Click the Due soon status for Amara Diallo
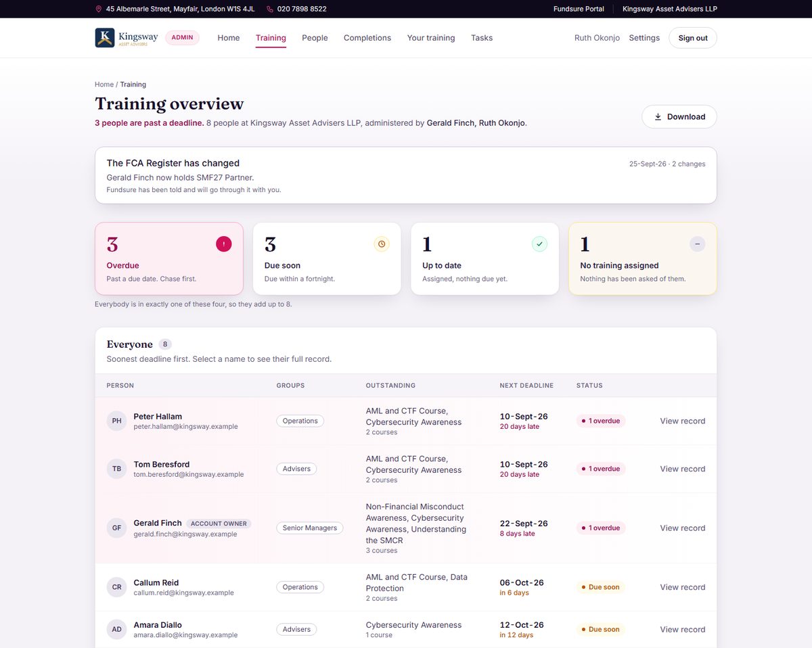Image resolution: width=812 pixels, height=648 pixels. pyautogui.click(x=600, y=629)
